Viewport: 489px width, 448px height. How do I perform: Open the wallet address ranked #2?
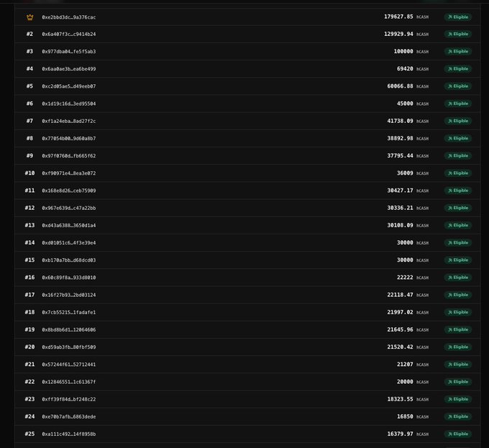(69, 34)
